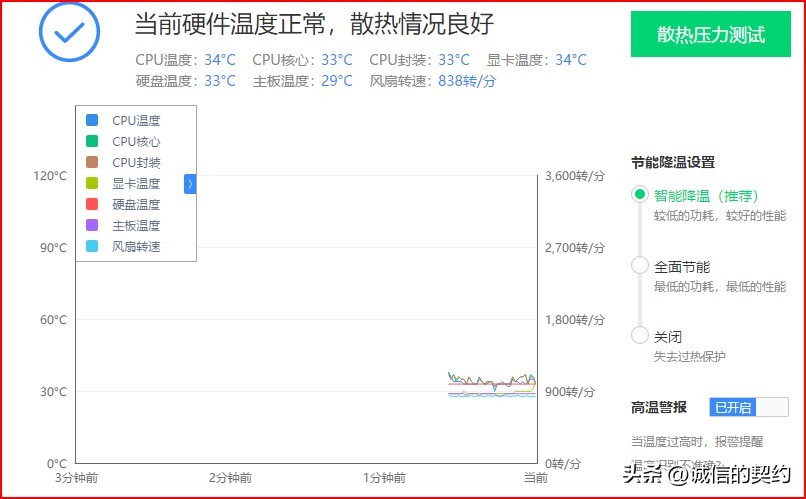Toggle CPU温度 series label in legend
This screenshot has width=806, height=499.
point(136,120)
